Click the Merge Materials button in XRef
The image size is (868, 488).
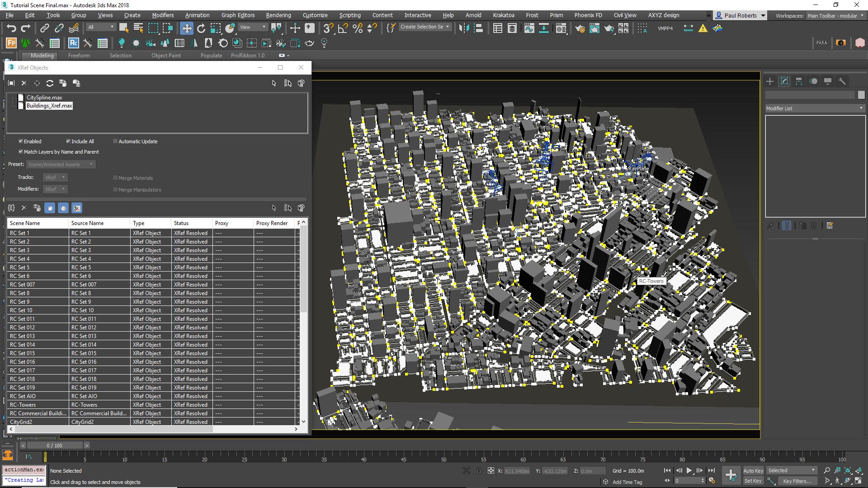115,177
